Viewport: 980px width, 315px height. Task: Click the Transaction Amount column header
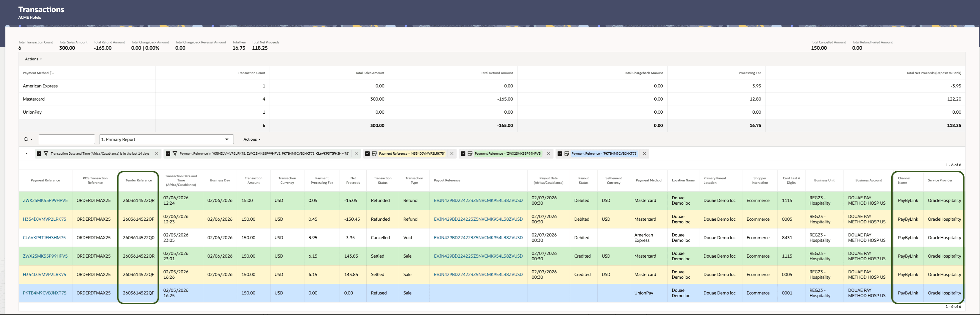tap(253, 180)
